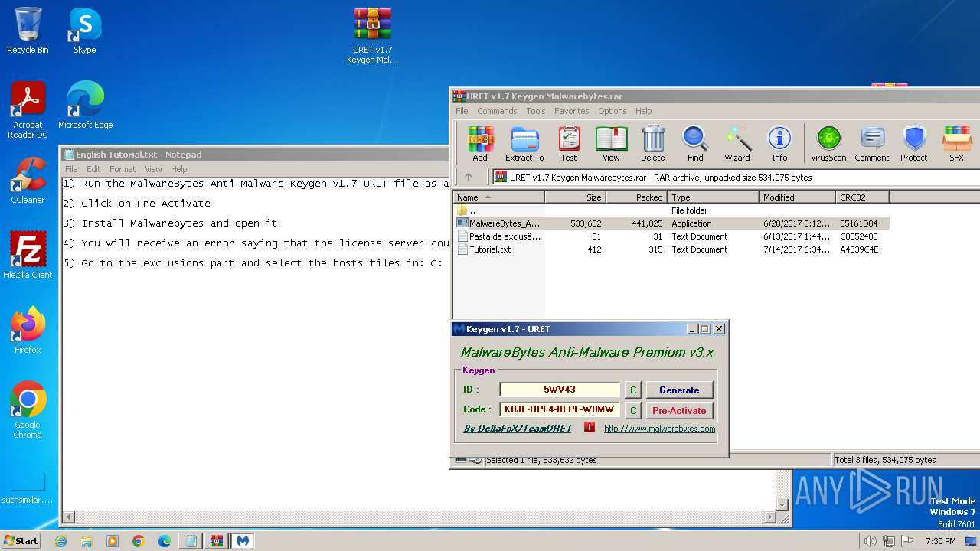The width and height of the screenshot is (980, 551).
Task: Copy ID with its C button
Action: 633,390
